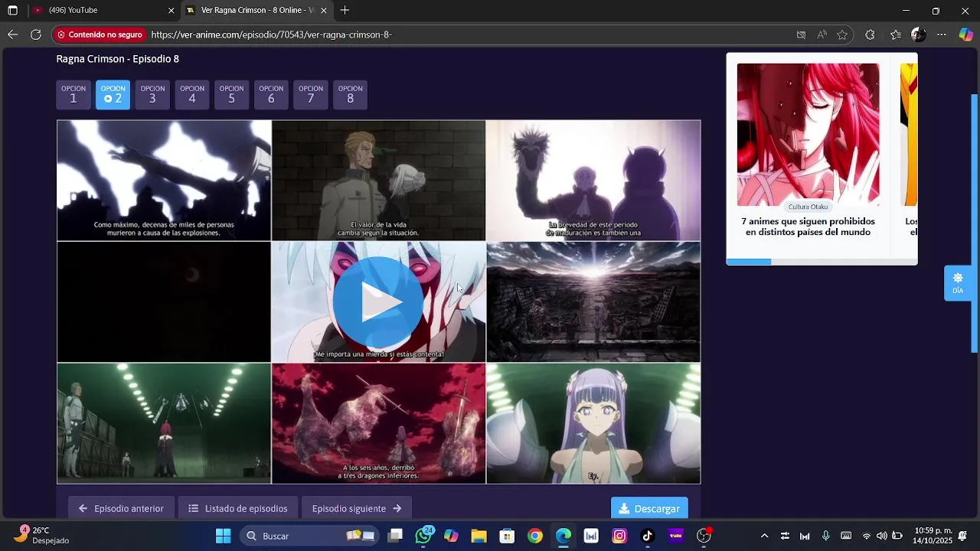Toggle the DÍA day mode switch
Image resolution: width=980 pixels, height=551 pixels.
(x=958, y=282)
